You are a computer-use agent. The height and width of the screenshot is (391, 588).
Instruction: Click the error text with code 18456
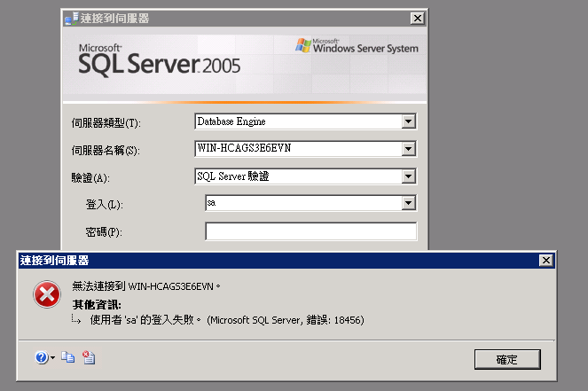227,320
